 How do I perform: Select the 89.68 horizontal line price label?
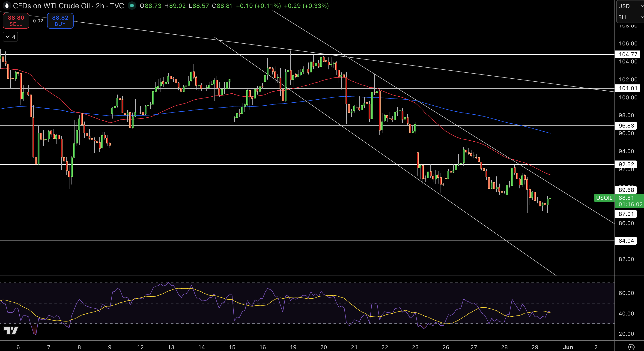click(626, 190)
